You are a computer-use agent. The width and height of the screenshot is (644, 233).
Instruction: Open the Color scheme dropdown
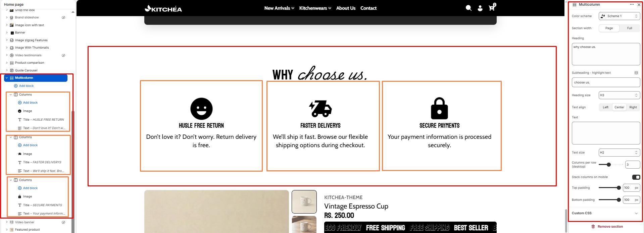pyautogui.click(x=619, y=16)
